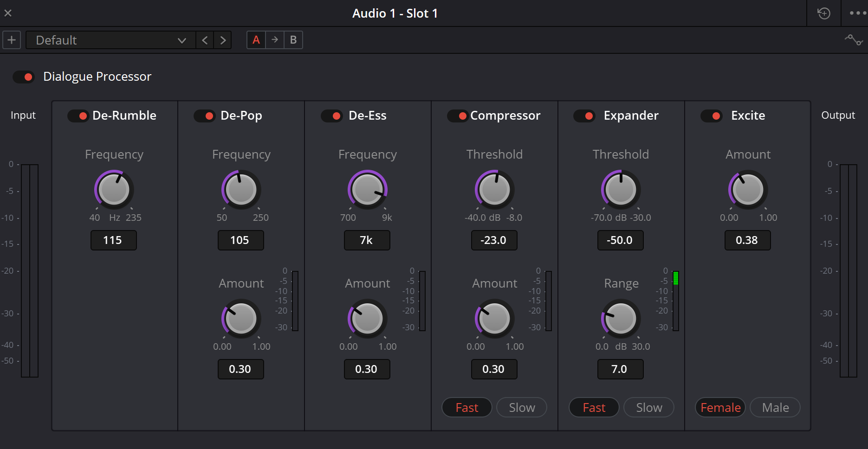
Task: Disable the De-Rumble module
Action: [x=78, y=115]
